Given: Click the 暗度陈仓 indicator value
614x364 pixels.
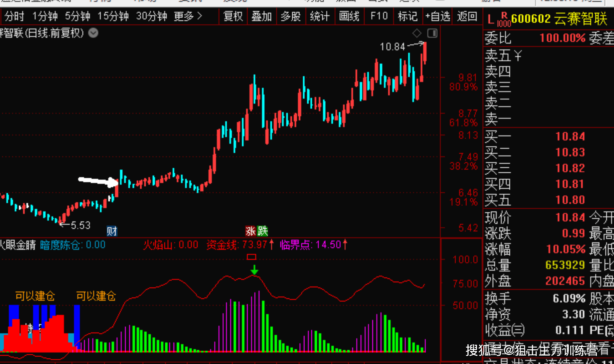Looking at the screenshot, I should pyautogui.click(x=73, y=245).
